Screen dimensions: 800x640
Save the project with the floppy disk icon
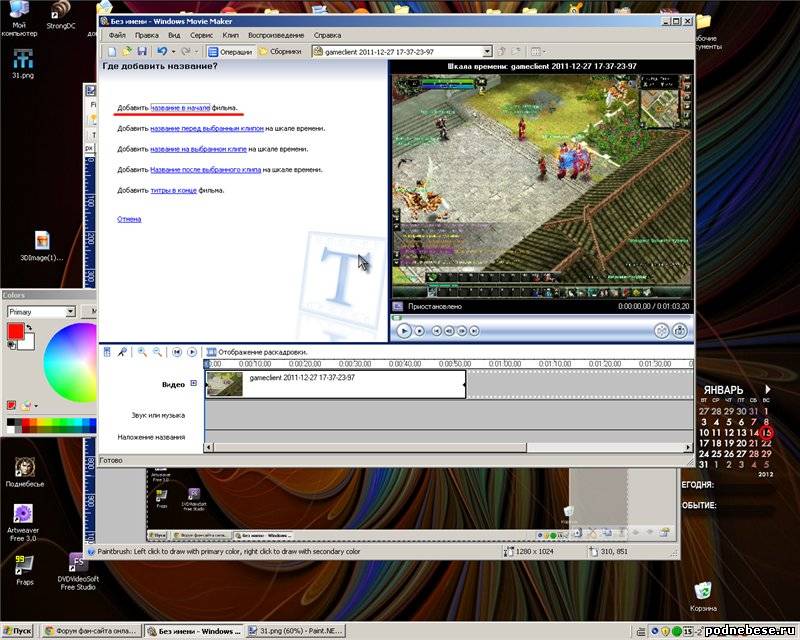(142, 52)
